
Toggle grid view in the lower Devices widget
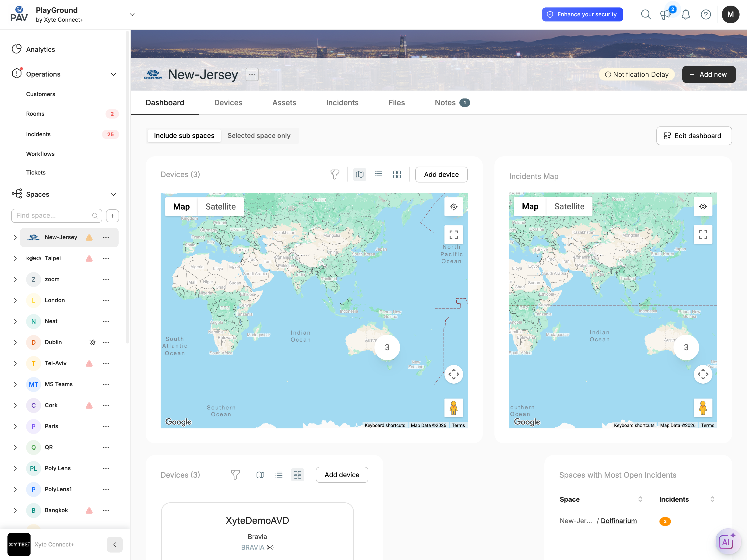coord(298,475)
